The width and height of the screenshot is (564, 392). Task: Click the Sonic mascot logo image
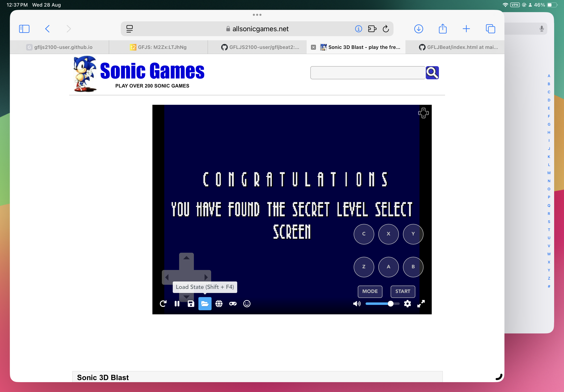tap(85, 74)
